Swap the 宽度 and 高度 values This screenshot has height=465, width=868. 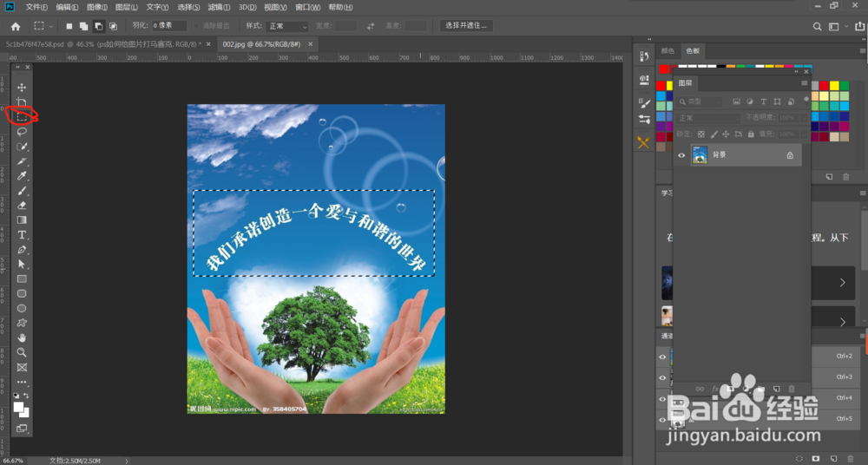pyautogui.click(x=371, y=26)
